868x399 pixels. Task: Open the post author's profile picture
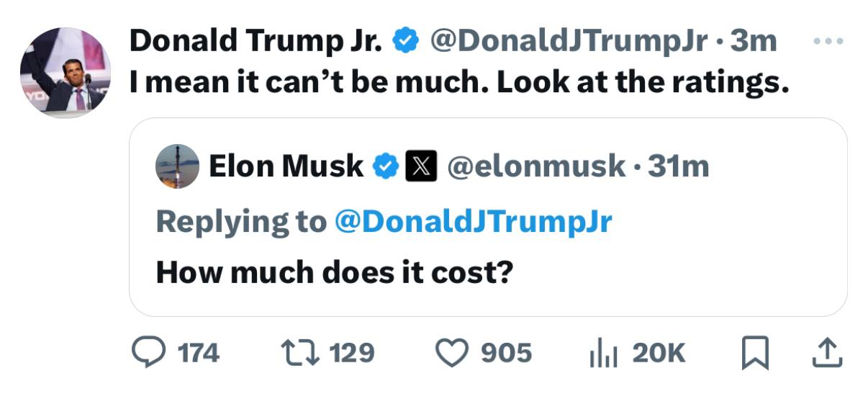[x=65, y=73]
